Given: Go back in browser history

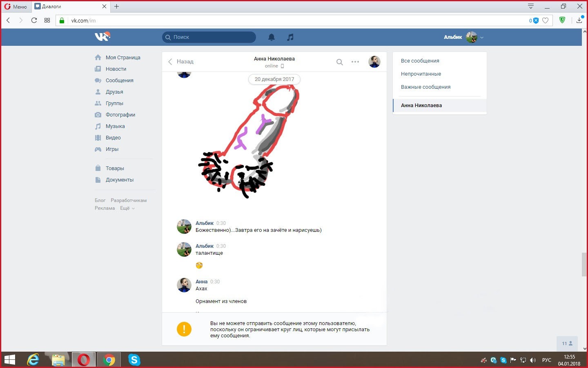Looking at the screenshot, I should (x=8, y=20).
